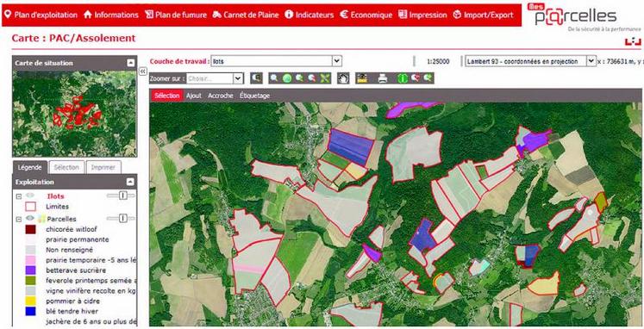This screenshot has width=644, height=329.
Task: Switch to the Imprimer tab
Action: point(103,167)
